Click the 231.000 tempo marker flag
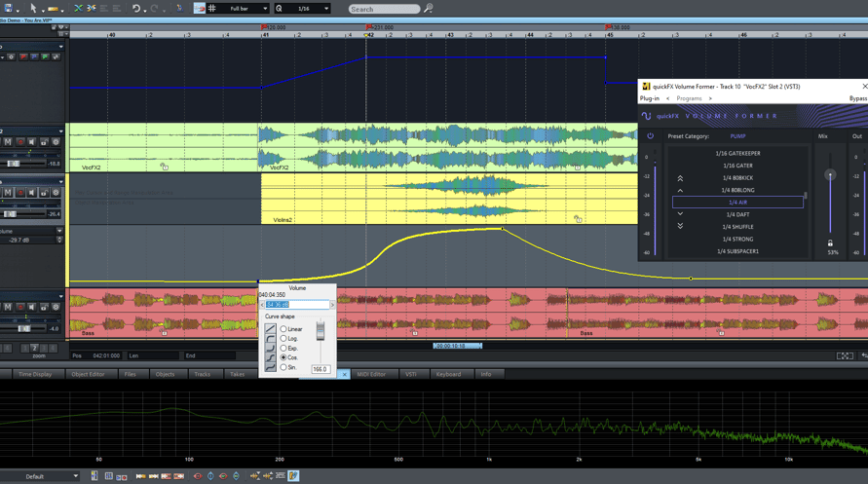The image size is (868, 484). [x=368, y=27]
